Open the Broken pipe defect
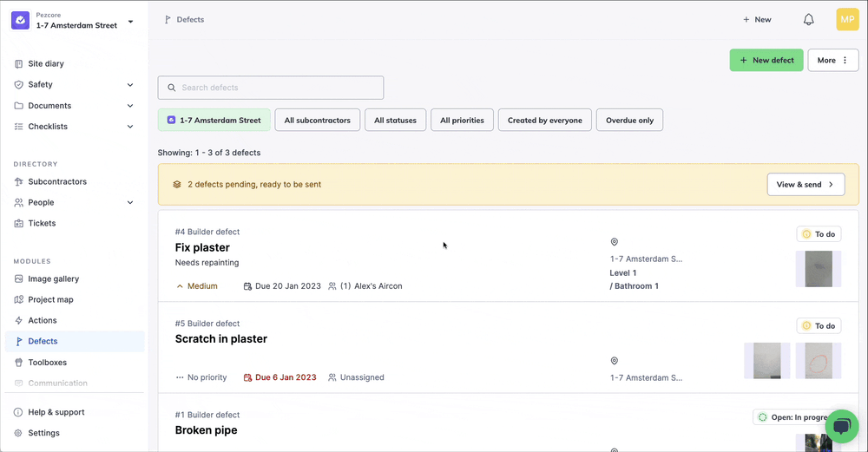 (206, 429)
